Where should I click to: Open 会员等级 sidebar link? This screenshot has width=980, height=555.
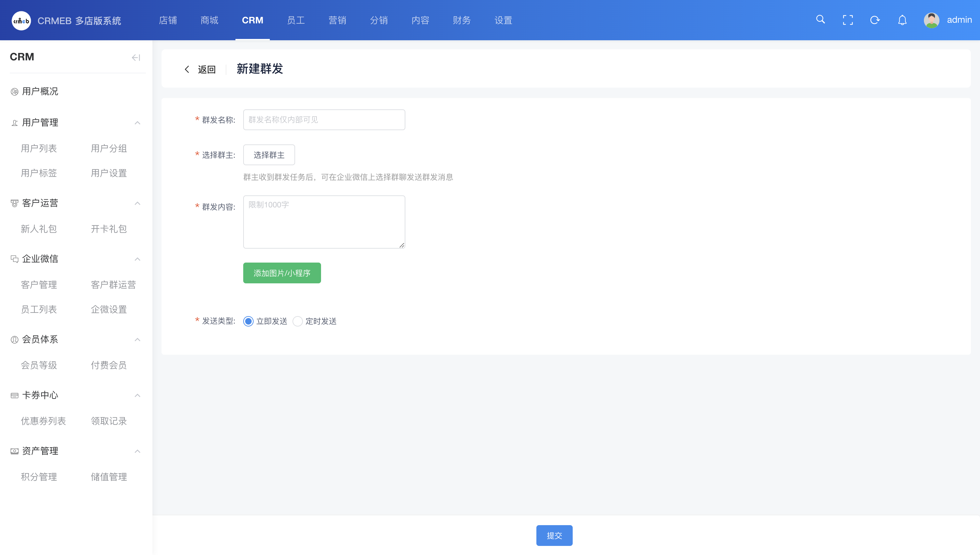click(39, 365)
